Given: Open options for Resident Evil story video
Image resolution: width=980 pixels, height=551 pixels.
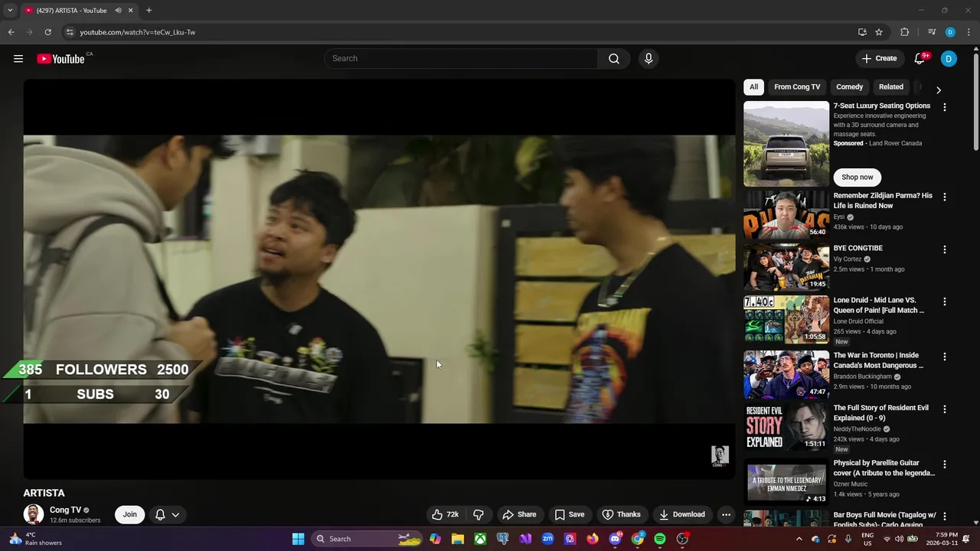Looking at the screenshot, I should (x=944, y=409).
